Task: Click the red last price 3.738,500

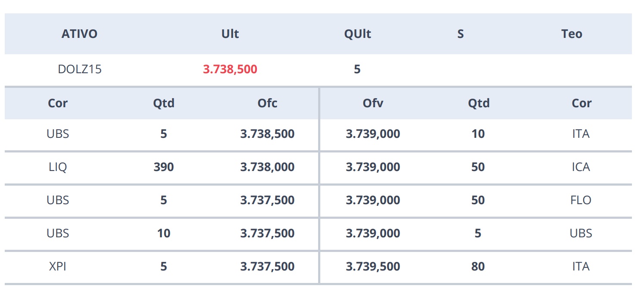Action: click(230, 69)
